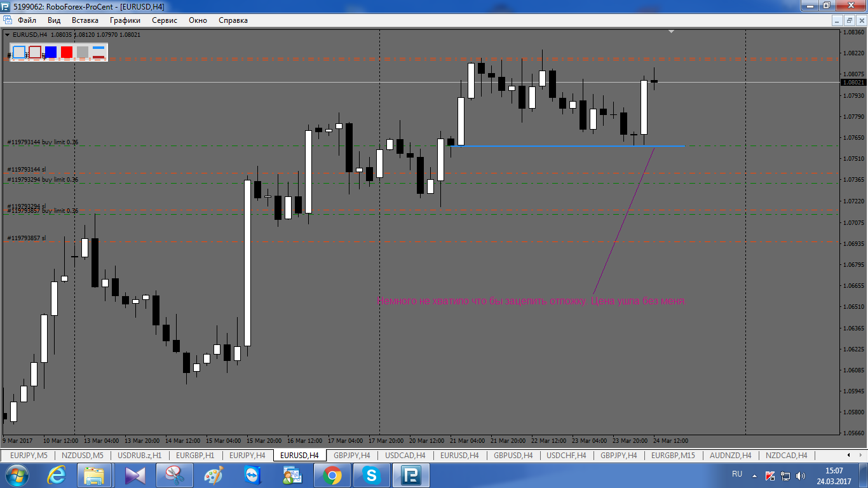Image resolution: width=868 pixels, height=488 pixels.
Task: Switch to the EURGBP,H1 chart tab
Action: [195, 456]
